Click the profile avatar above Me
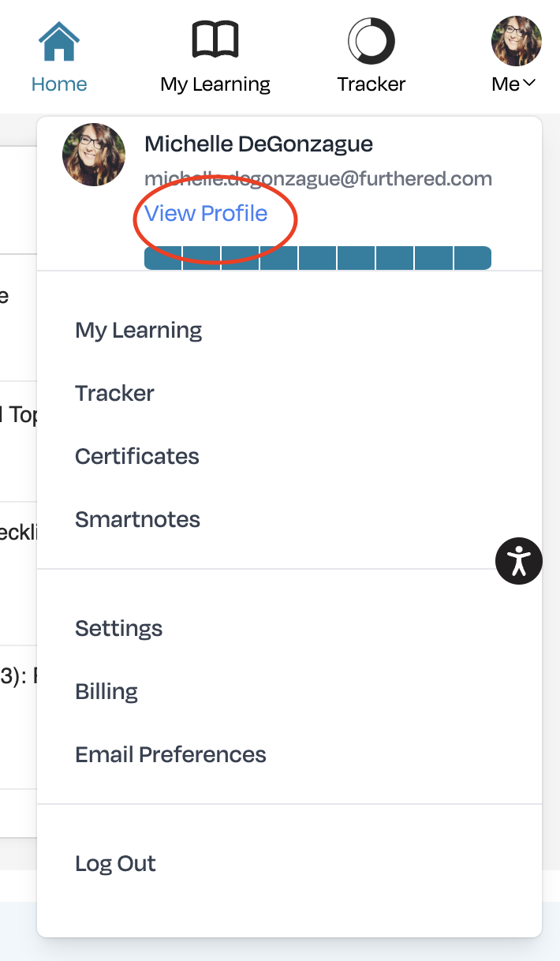560x961 pixels. coord(517,41)
